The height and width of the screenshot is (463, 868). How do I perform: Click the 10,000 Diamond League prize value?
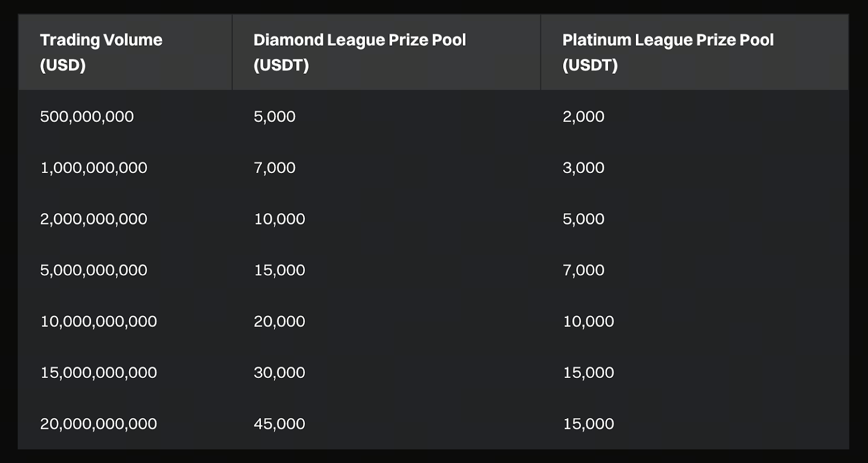click(x=279, y=219)
